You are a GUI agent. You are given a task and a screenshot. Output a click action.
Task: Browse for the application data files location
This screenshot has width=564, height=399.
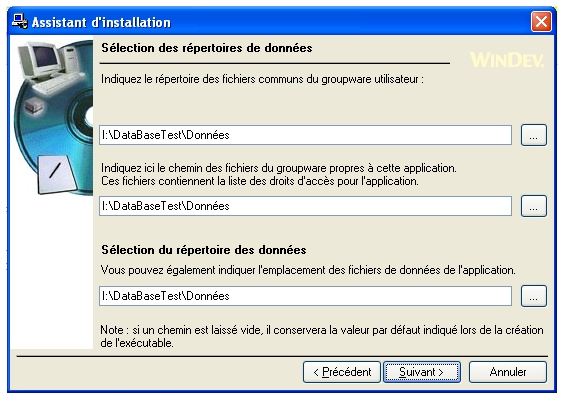[534, 296]
